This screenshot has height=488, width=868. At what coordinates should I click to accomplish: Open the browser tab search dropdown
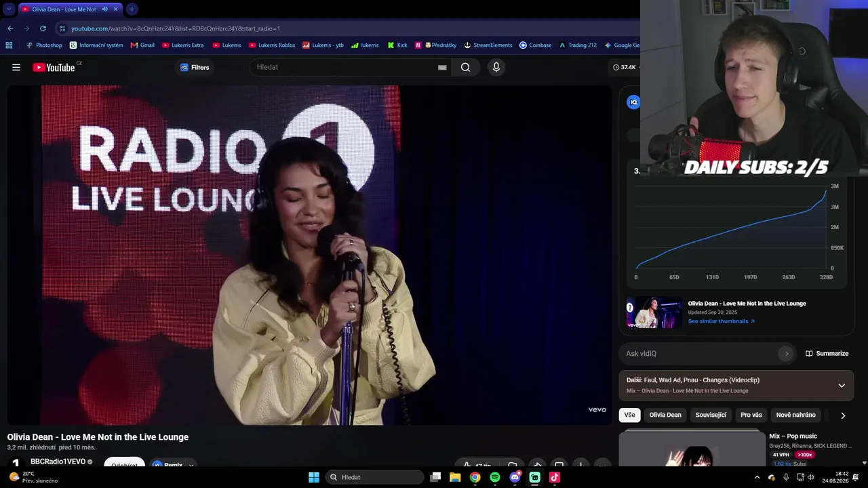[x=9, y=9]
